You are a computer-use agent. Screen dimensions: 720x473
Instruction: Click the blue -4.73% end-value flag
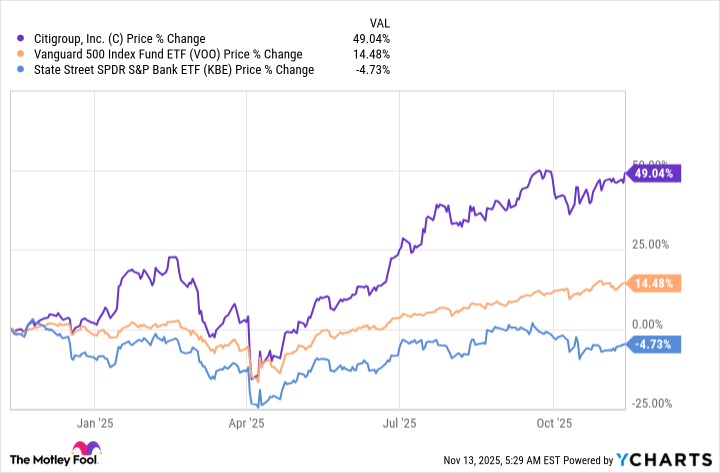point(654,344)
